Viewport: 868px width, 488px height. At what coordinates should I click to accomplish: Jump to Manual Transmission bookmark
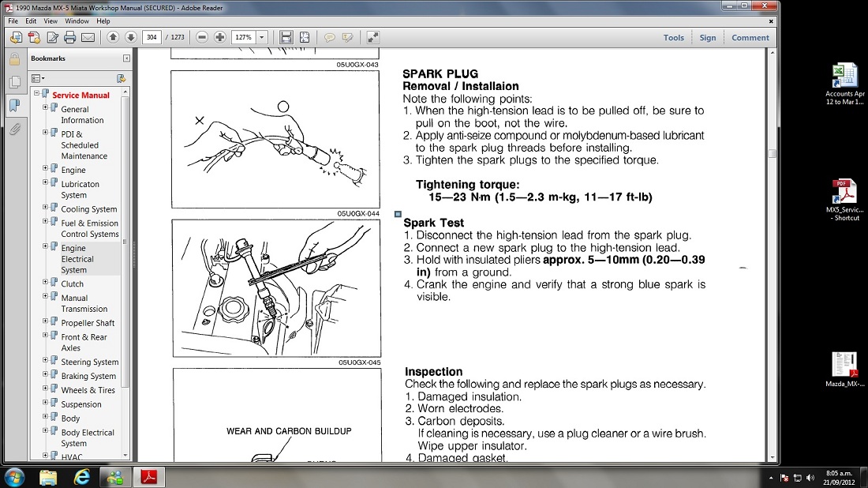point(84,303)
